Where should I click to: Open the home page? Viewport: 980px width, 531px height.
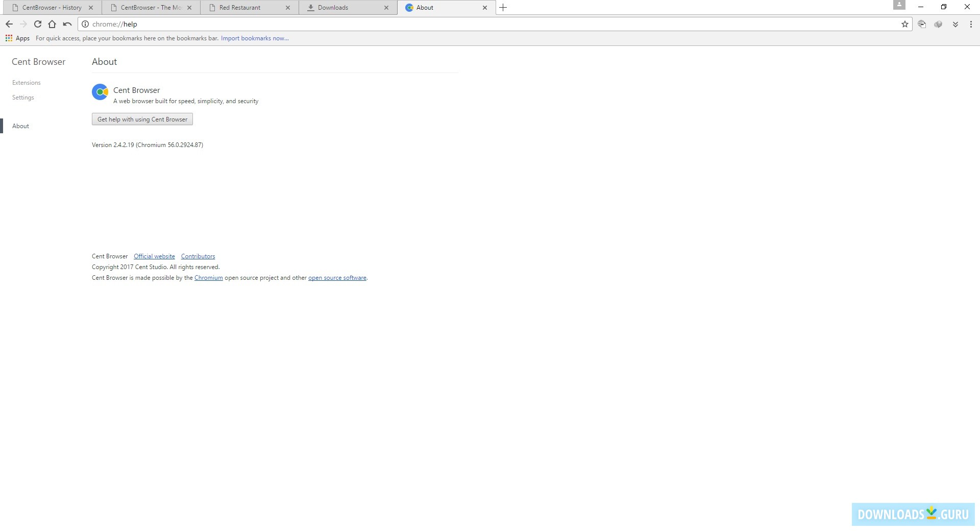[x=52, y=24]
